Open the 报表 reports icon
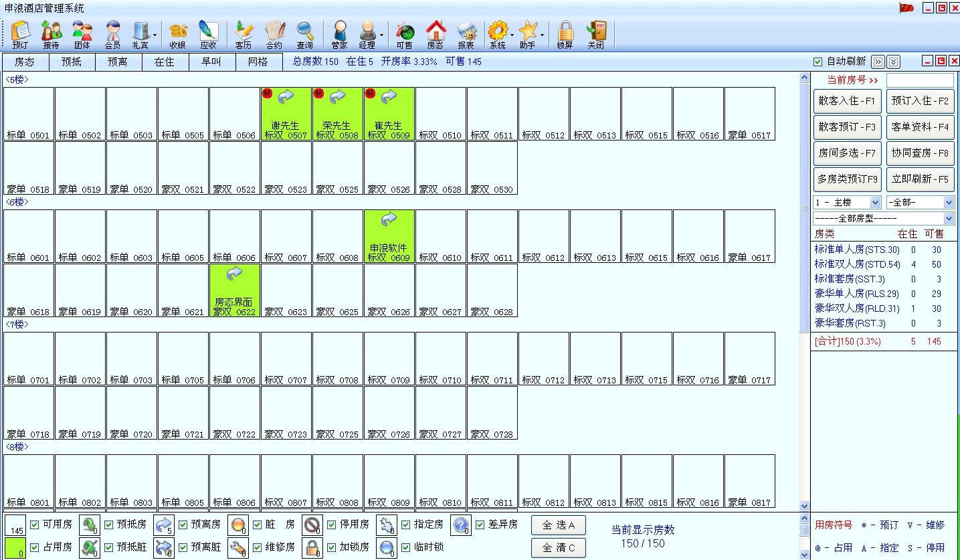The width and height of the screenshot is (960, 560). click(466, 35)
